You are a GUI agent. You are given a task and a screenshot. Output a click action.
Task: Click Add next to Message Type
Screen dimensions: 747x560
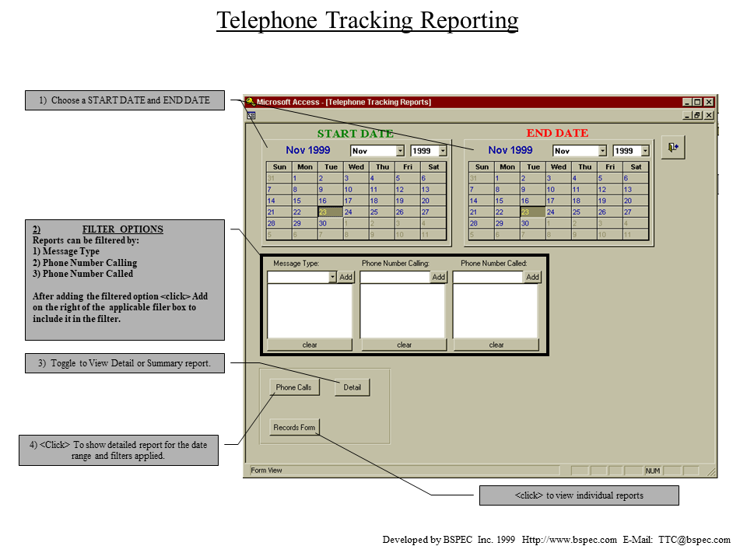click(345, 277)
